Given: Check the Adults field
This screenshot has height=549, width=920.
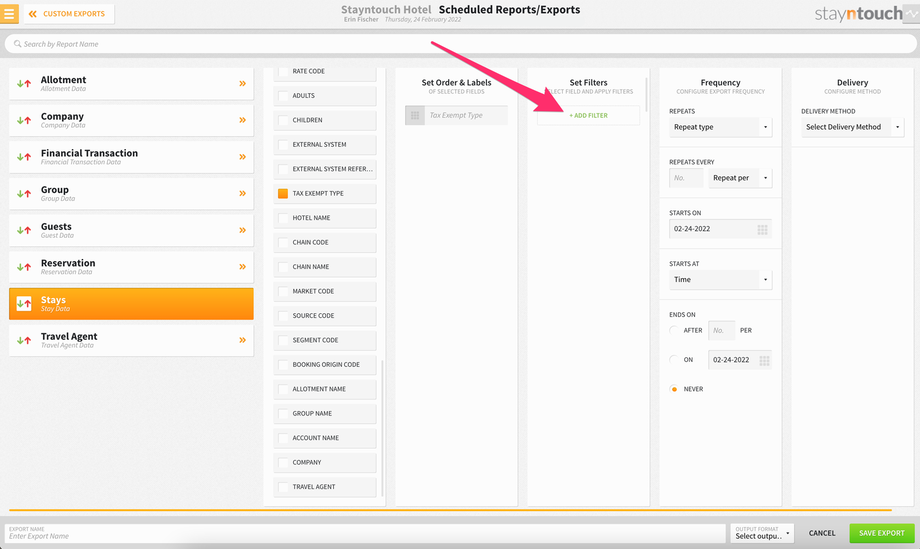Looking at the screenshot, I should (x=283, y=96).
